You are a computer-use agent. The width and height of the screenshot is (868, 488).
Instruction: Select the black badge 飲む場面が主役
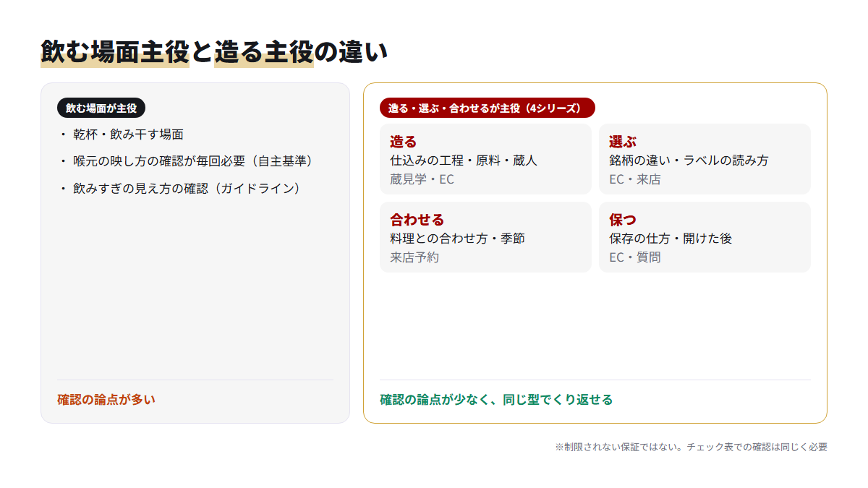[x=101, y=108]
